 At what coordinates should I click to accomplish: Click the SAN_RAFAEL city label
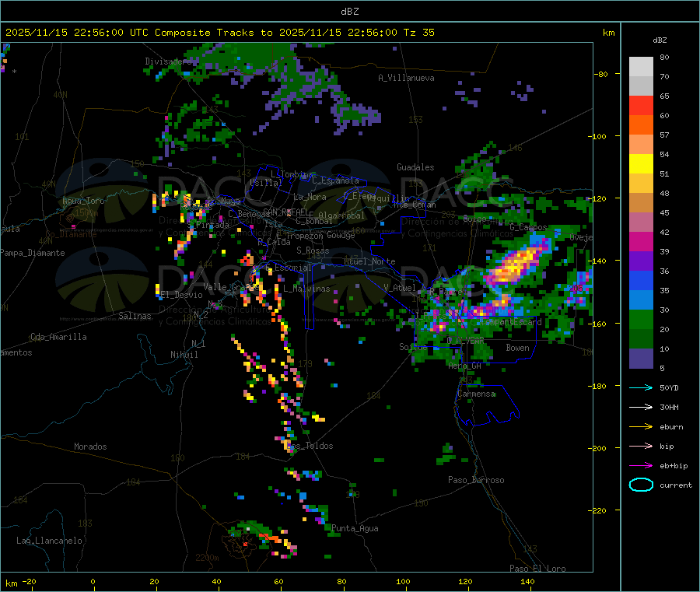tap(285, 212)
